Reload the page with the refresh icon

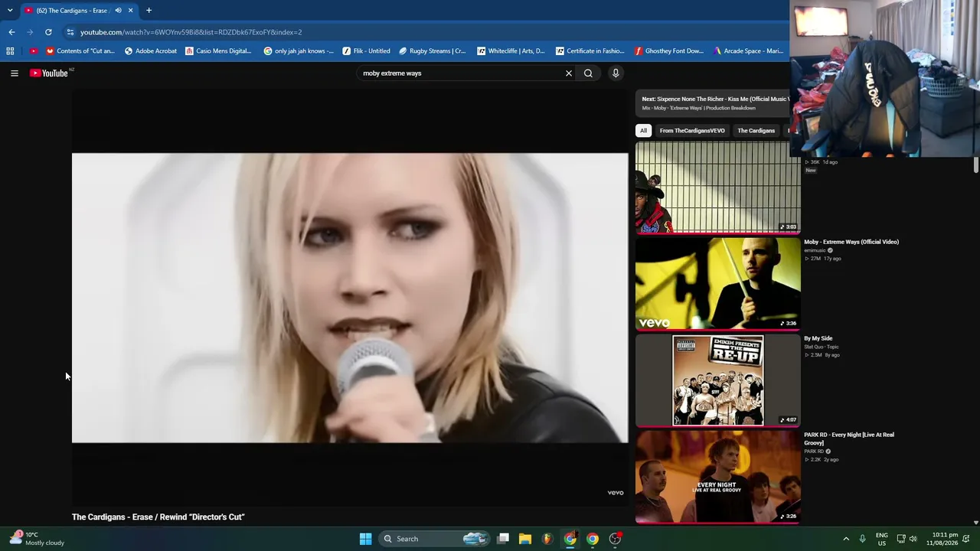(x=48, y=32)
